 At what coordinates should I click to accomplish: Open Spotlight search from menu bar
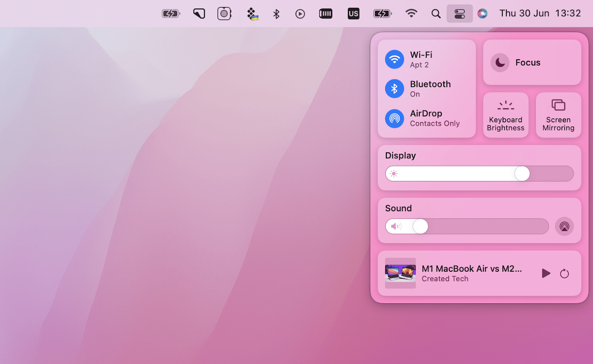point(436,13)
